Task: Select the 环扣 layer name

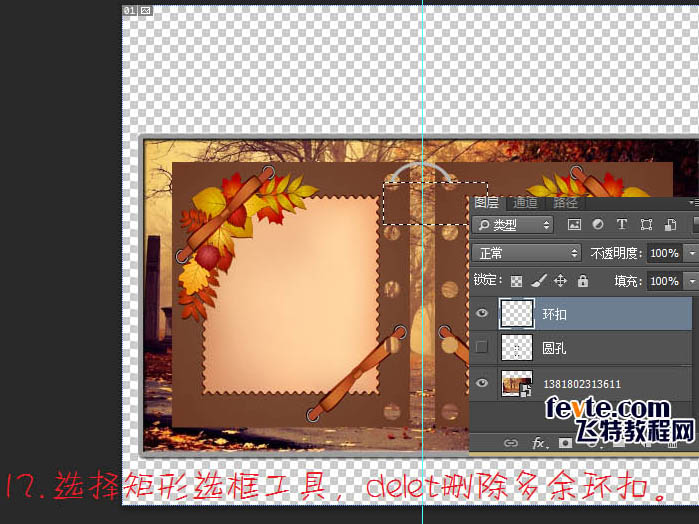Action: [x=554, y=314]
